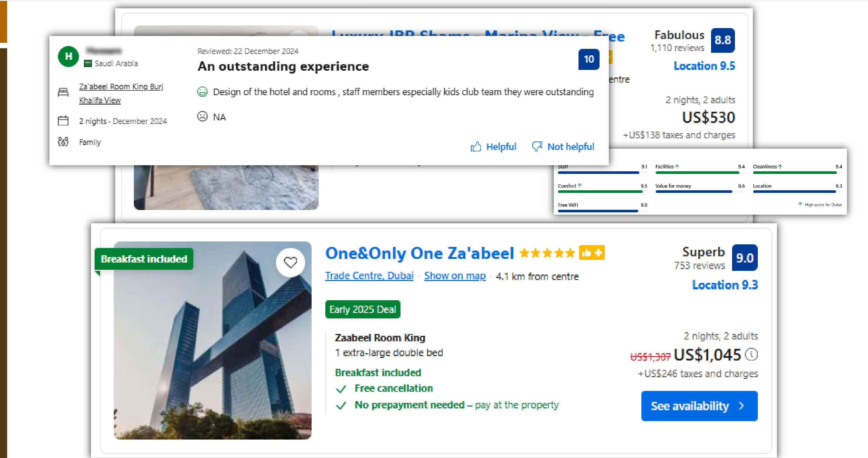Click the Early 2025 Deal badge

pos(363,309)
